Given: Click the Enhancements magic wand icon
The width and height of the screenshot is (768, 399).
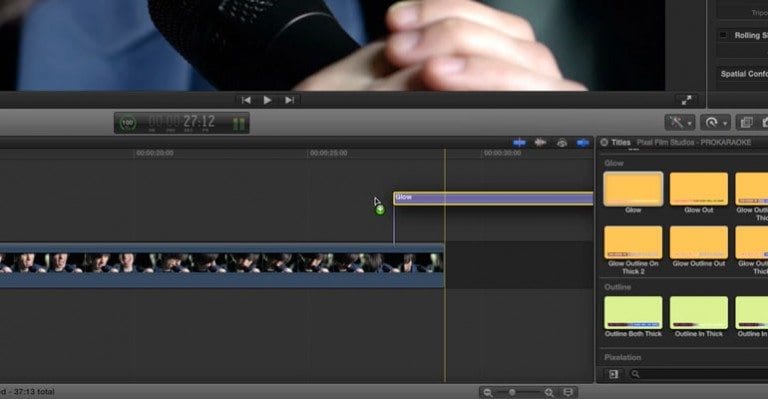Looking at the screenshot, I should click(676, 122).
